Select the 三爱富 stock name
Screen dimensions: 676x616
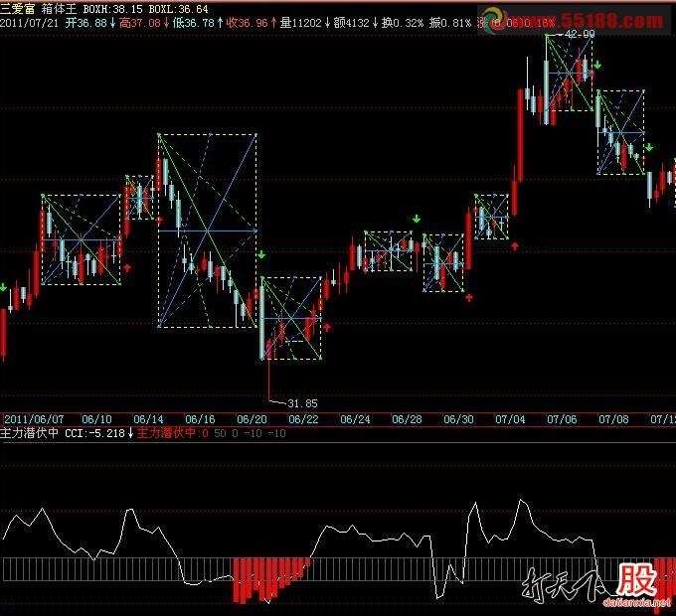(18, 9)
